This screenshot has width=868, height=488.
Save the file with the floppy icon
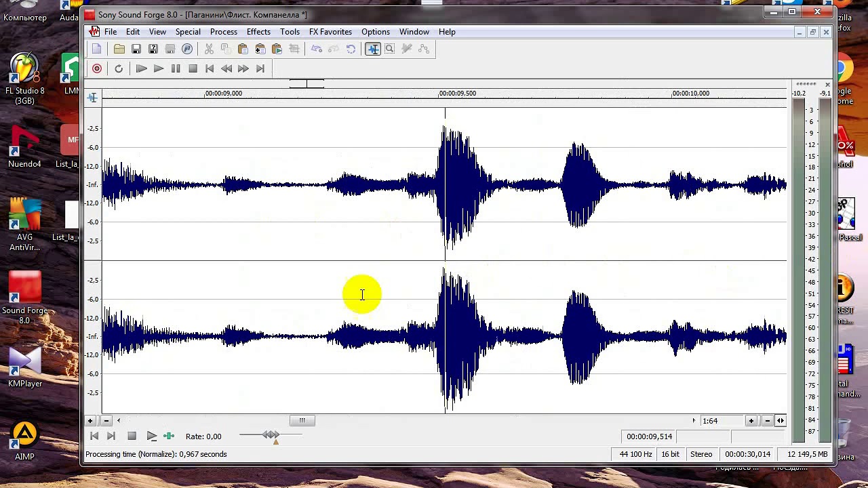tap(136, 49)
